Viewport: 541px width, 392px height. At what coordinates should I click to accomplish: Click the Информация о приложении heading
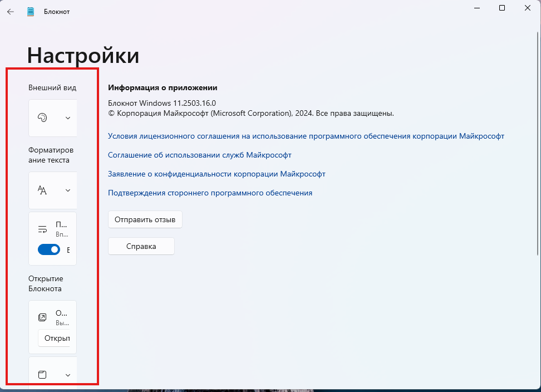(x=163, y=87)
